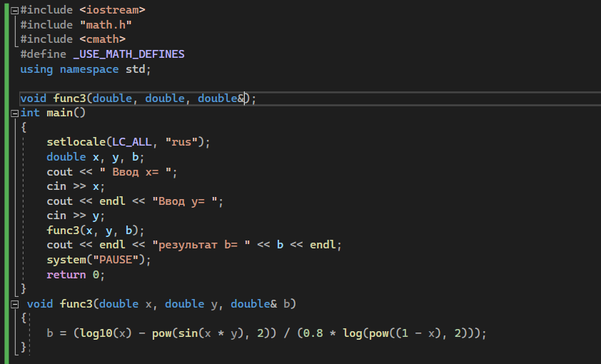Click the return 0; statement

coord(76,275)
